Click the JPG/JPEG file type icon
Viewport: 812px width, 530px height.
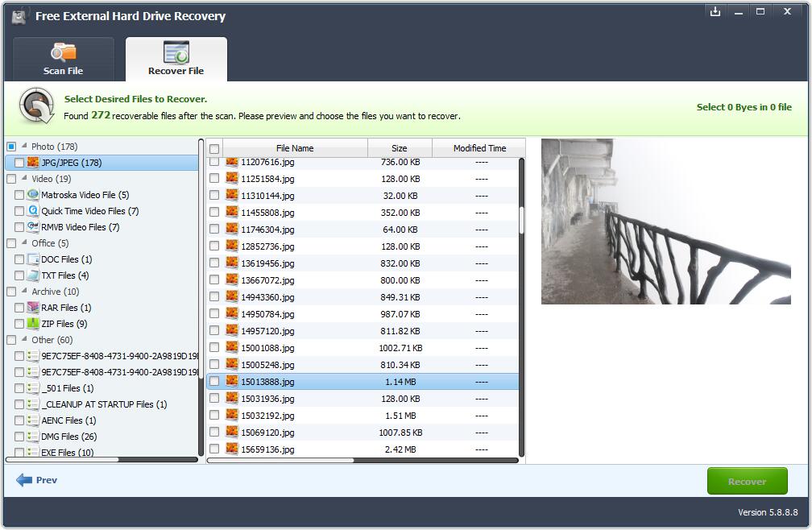(32, 163)
